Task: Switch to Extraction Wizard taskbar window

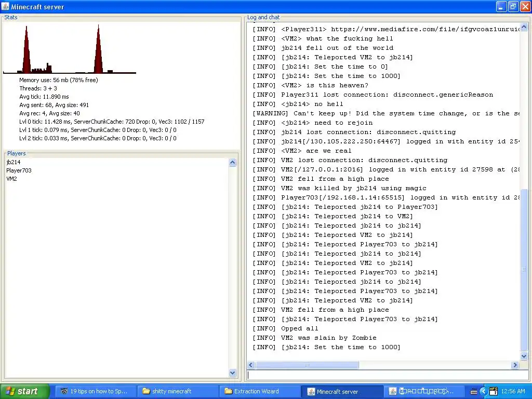Action: tap(260, 391)
